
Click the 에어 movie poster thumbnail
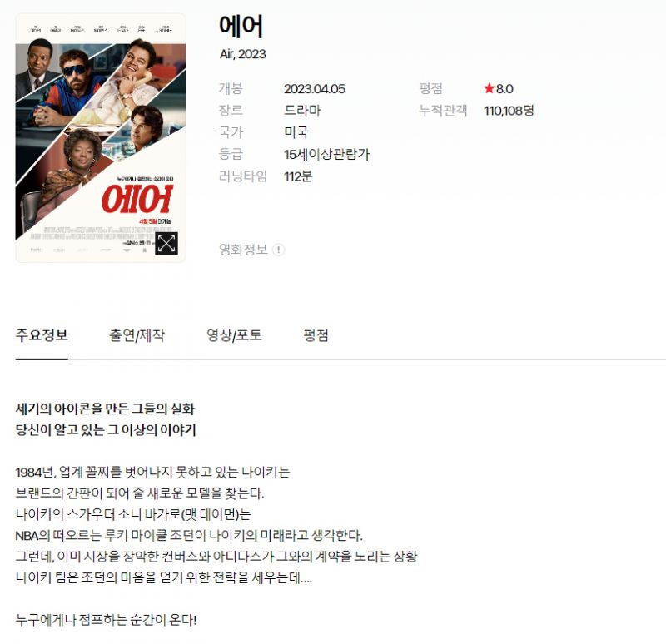(101, 138)
